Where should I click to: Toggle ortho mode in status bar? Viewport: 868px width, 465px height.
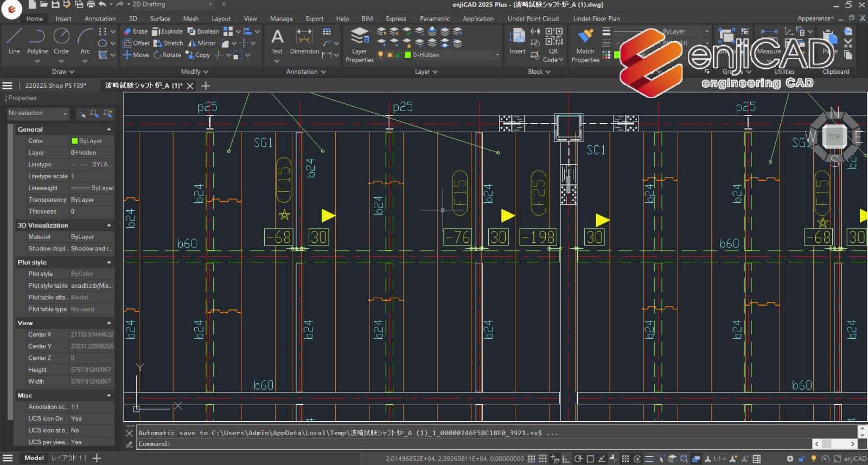[566, 458]
